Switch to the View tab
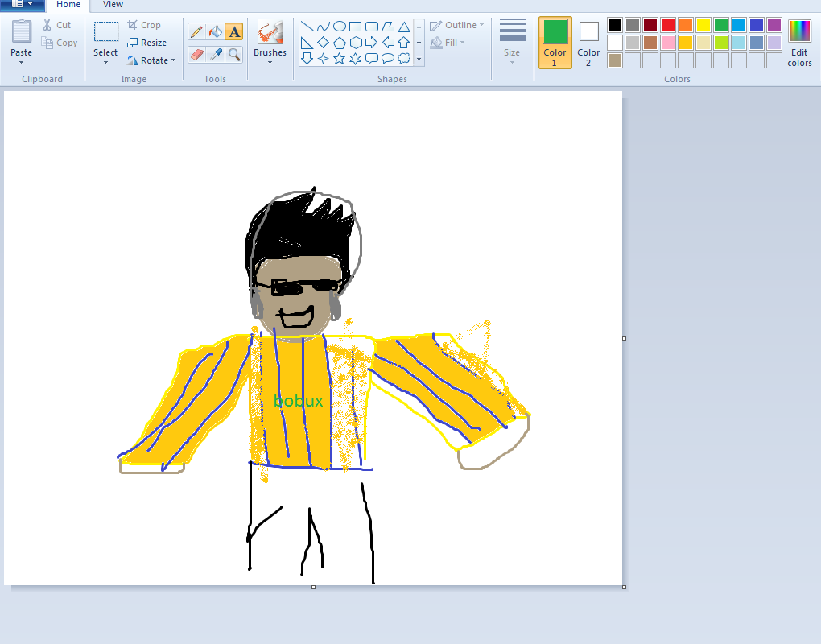The width and height of the screenshot is (821, 644). (x=113, y=5)
